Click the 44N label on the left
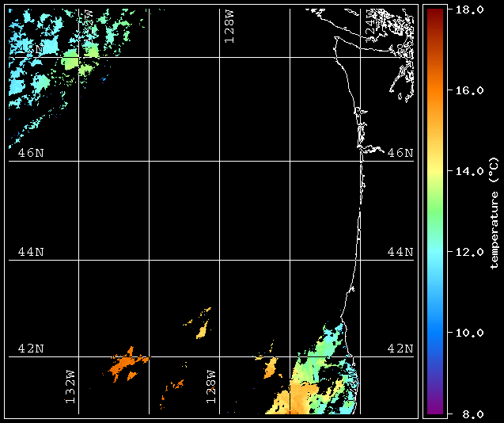The height and width of the screenshot is (423, 504). pyautogui.click(x=31, y=252)
